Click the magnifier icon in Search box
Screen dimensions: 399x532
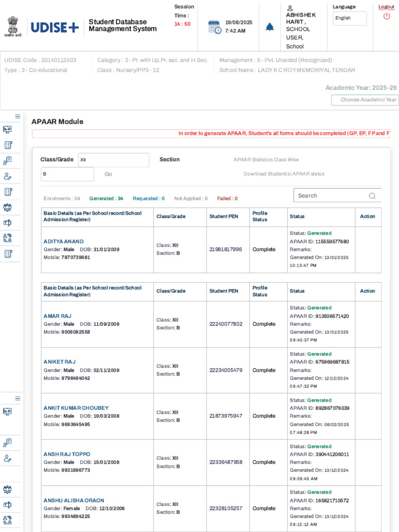click(x=372, y=196)
